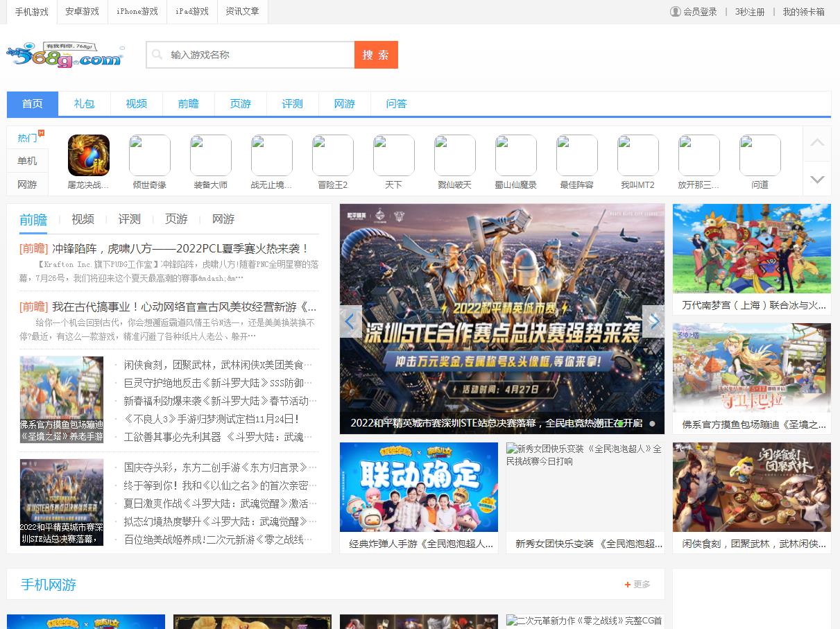Open the 冒险王2 game icon
The width and height of the screenshot is (840, 629).
pyautogui.click(x=333, y=155)
